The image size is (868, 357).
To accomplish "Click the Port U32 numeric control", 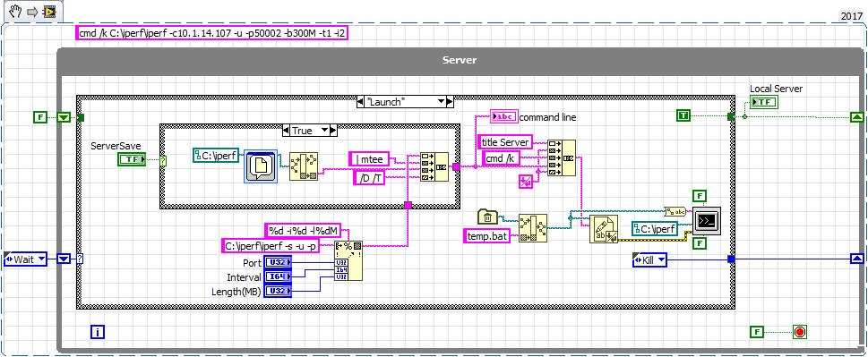I will (x=278, y=262).
